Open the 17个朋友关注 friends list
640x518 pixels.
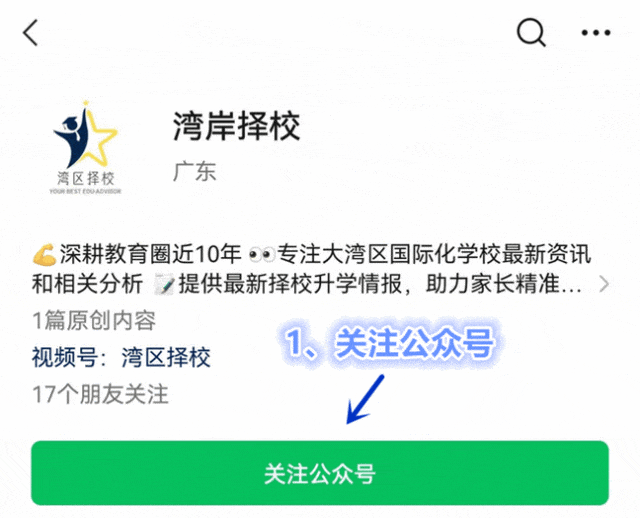tap(100, 394)
